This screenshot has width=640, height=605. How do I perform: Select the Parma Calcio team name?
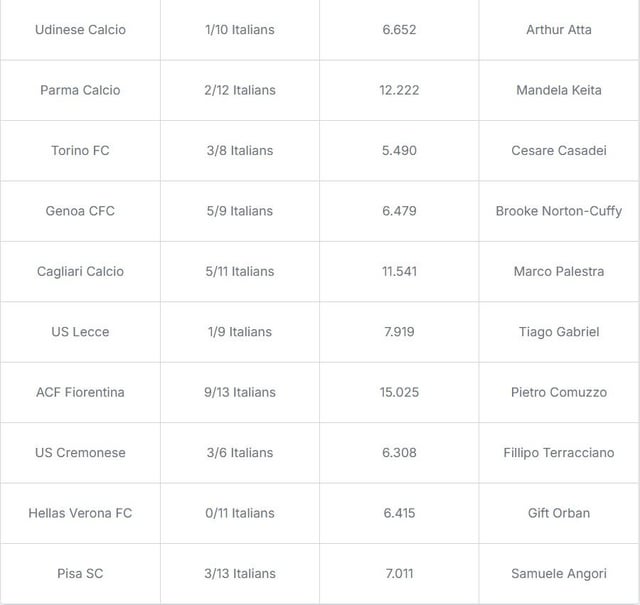point(80,90)
